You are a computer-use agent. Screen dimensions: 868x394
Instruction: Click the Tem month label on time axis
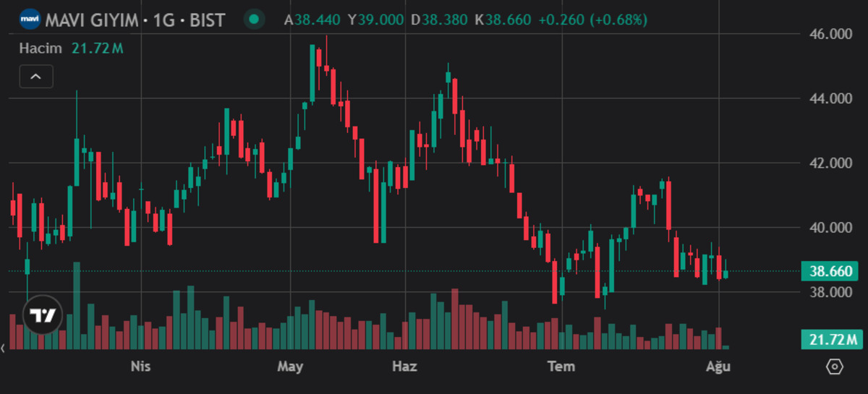[x=561, y=367]
